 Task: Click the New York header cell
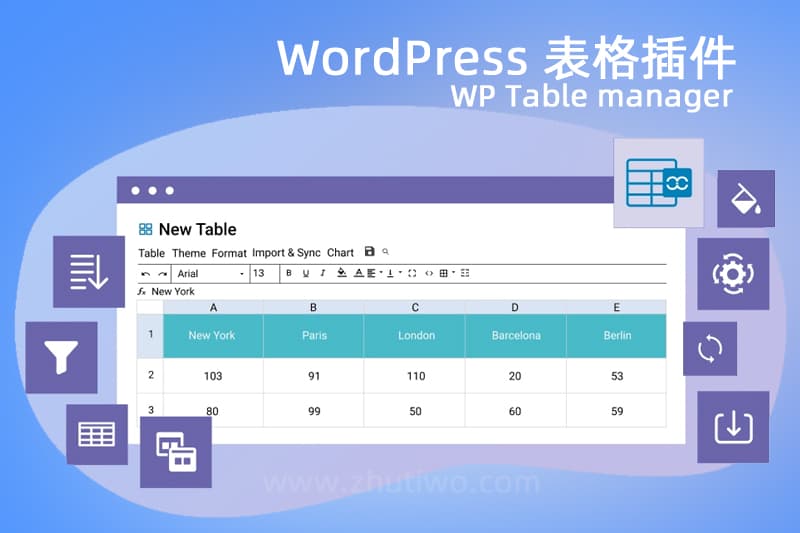(x=213, y=336)
